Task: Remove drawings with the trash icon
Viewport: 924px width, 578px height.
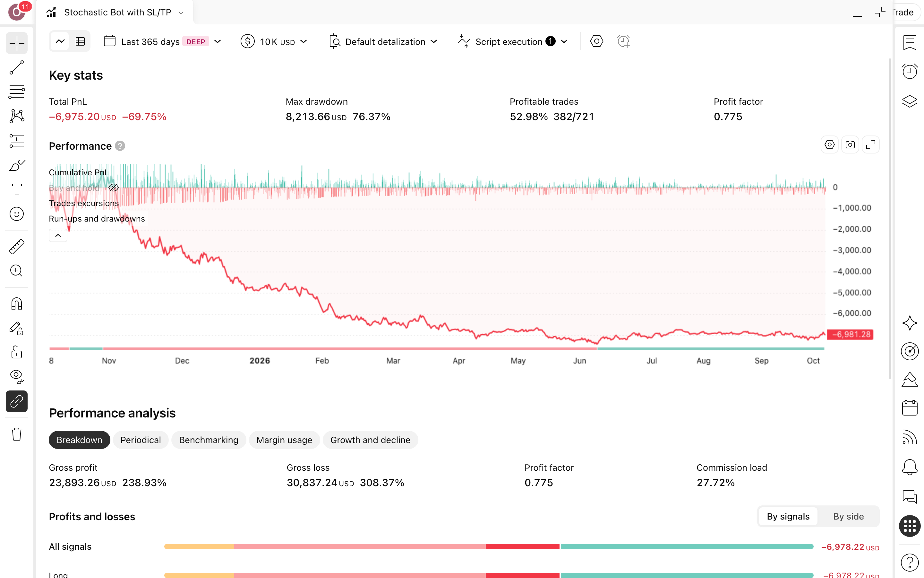Action: (x=17, y=434)
